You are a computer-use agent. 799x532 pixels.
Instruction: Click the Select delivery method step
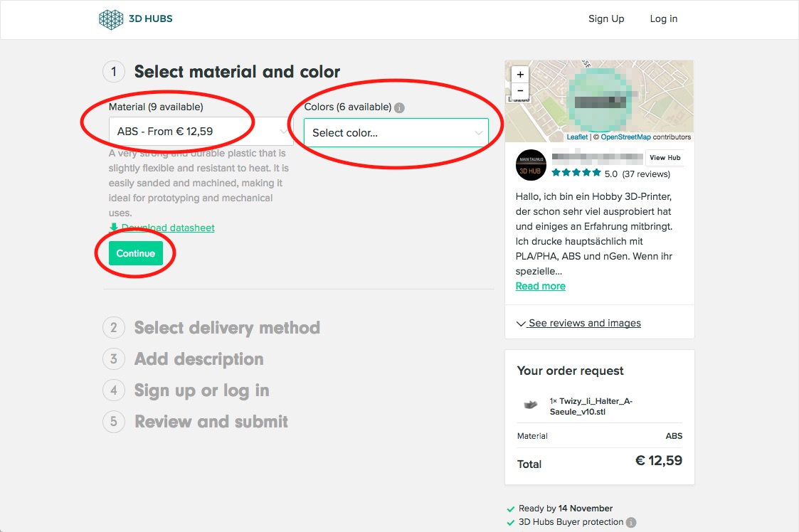click(227, 328)
